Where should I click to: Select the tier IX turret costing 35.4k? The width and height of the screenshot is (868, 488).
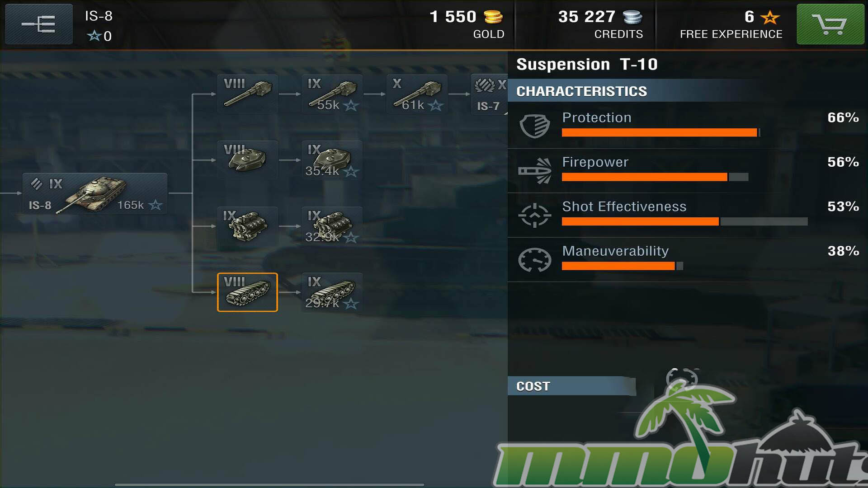point(332,160)
